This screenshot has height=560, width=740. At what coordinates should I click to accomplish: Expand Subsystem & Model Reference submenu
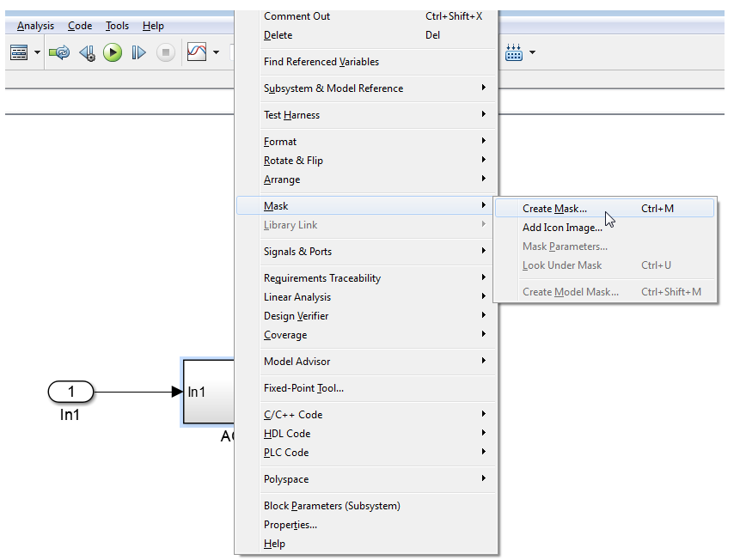(366, 88)
